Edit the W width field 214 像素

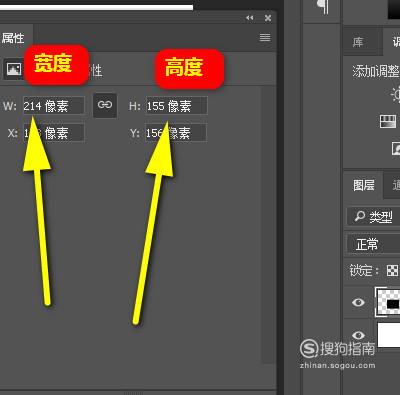click(54, 106)
